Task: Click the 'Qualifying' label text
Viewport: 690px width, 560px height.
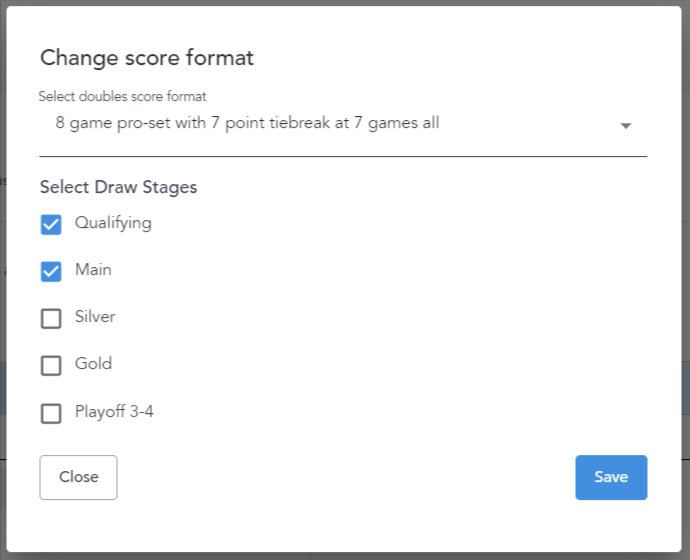Action: pyautogui.click(x=113, y=223)
